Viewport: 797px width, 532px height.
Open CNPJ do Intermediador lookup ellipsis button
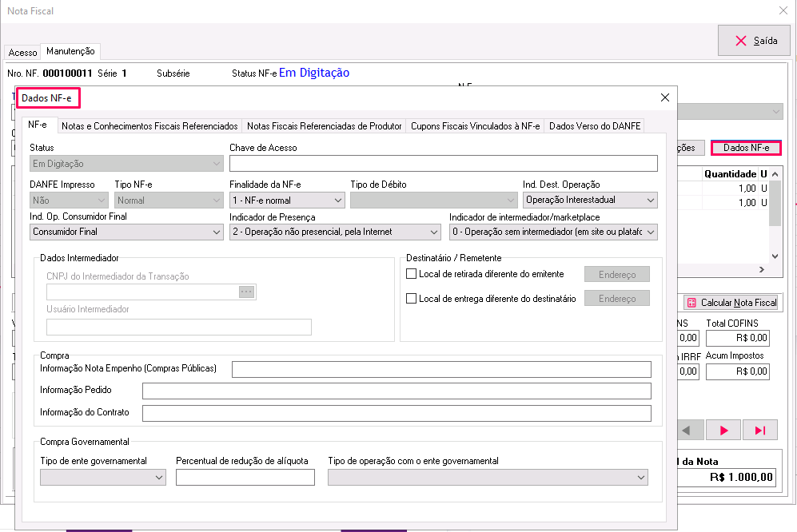pos(246,292)
